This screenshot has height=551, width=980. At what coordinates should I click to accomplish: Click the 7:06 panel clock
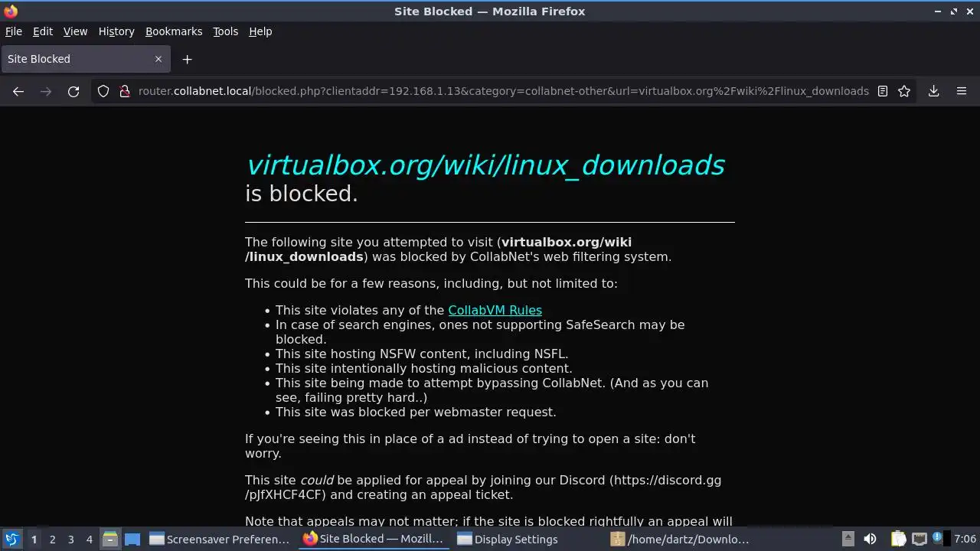[965, 539]
